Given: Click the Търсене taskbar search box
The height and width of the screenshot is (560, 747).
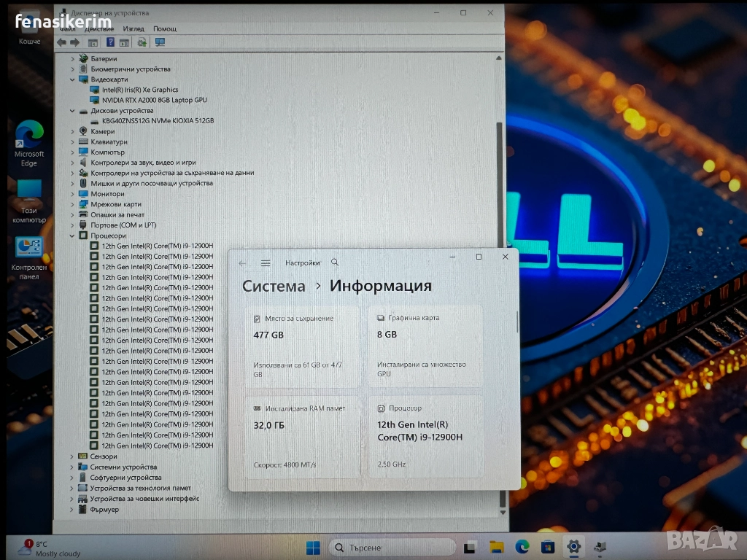Looking at the screenshot, I should tap(387, 547).
